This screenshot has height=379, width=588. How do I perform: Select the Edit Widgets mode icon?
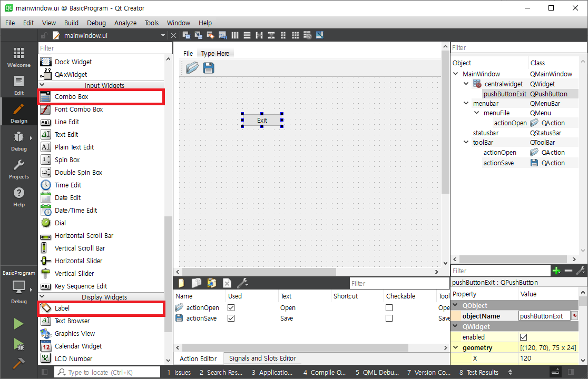pyautogui.click(x=186, y=35)
